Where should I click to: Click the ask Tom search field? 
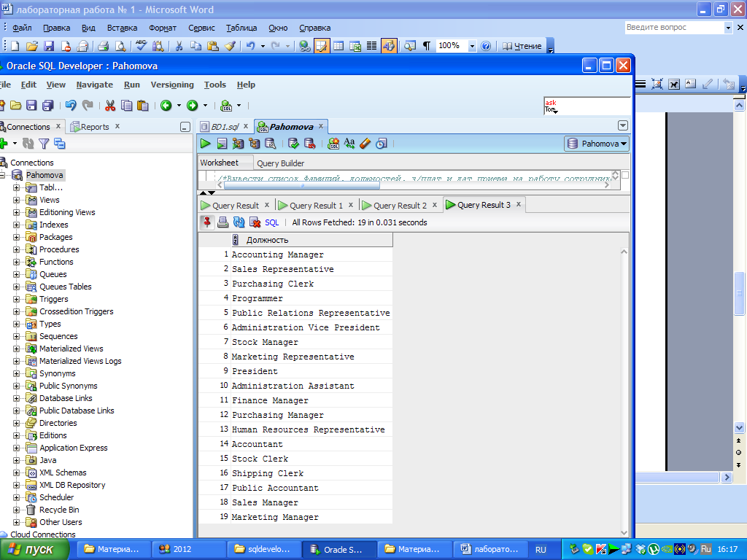[x=587, y=106]
